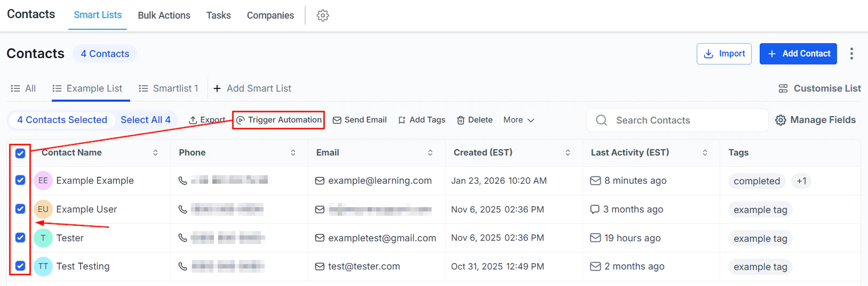The image size is (868, 286).
Task: Click the mail activity icon for 2 months ago
Action: [x=595, y=266]
